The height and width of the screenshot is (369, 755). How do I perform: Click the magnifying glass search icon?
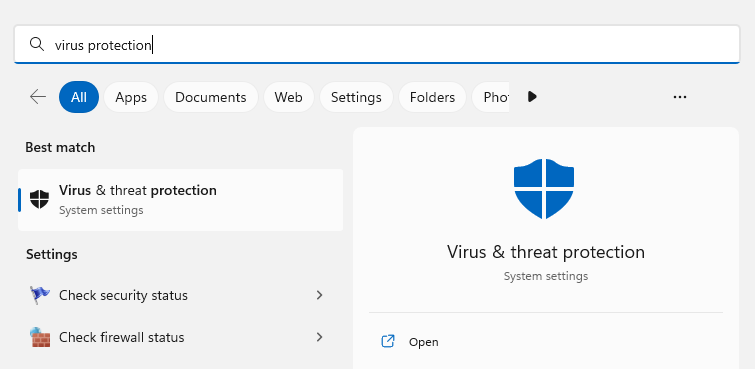[37, 44]
